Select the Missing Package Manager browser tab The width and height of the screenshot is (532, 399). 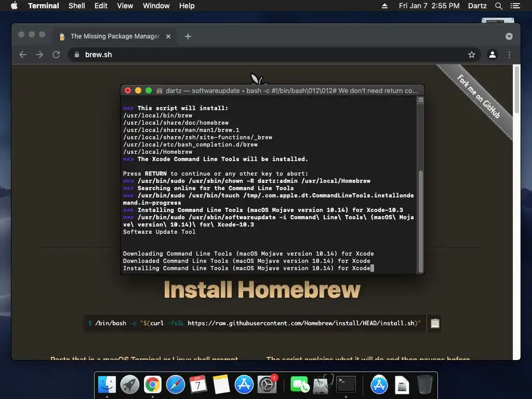(115, 36)
